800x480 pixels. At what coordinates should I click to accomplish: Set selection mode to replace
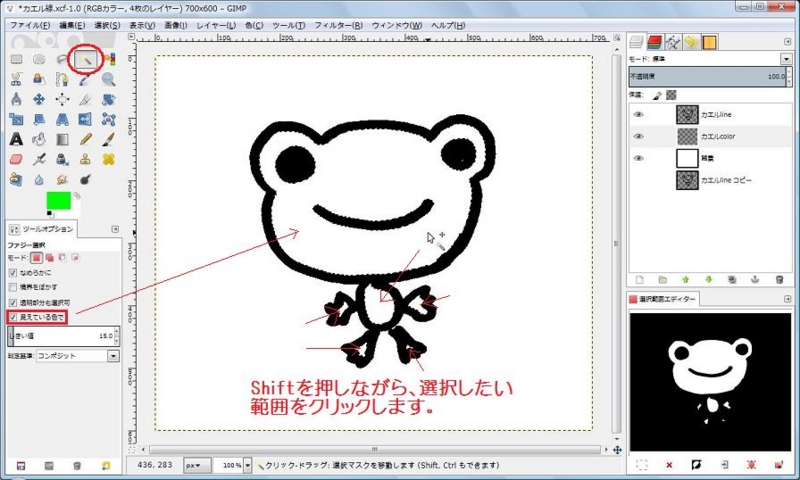pyautogui.click(x=36, y=258)
